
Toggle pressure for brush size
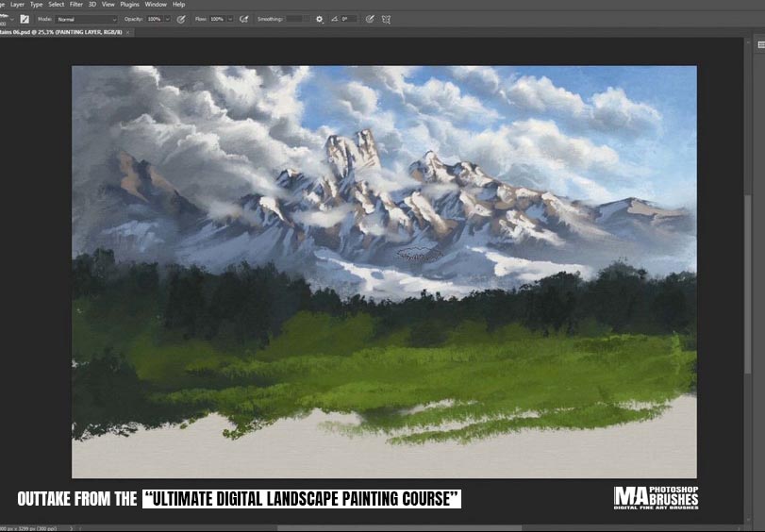(x=370, y=19)
